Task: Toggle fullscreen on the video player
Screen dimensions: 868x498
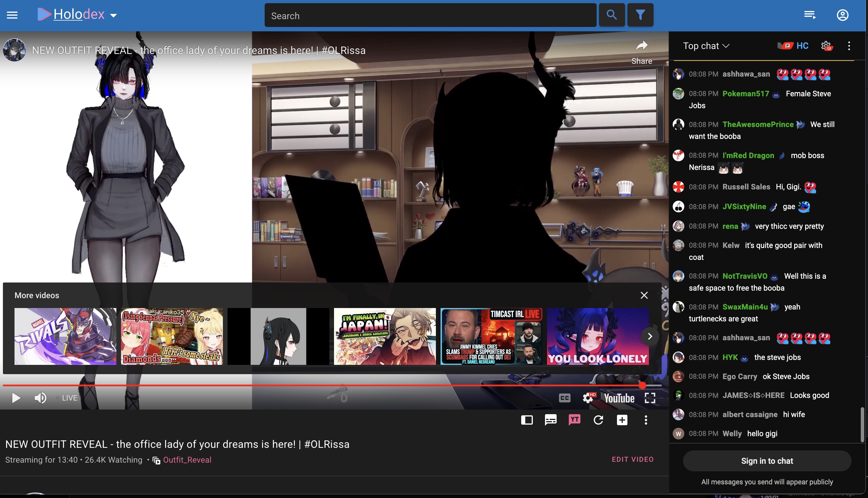Action: pyautogui.click(x=650, y=398)
